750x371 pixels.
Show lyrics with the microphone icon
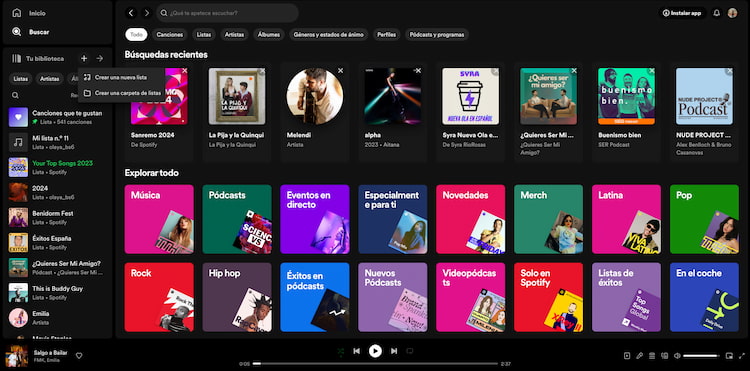[x=640, y=356]
